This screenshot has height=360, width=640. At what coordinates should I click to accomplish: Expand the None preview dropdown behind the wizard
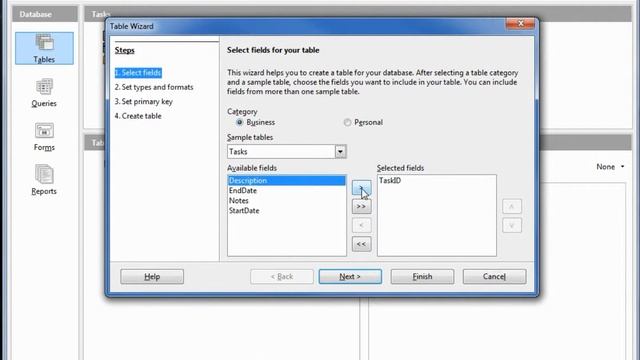coord(610,167)
